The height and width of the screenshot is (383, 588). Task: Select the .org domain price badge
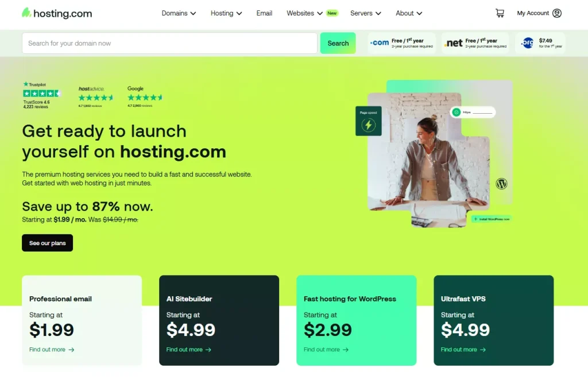point(540,43)
